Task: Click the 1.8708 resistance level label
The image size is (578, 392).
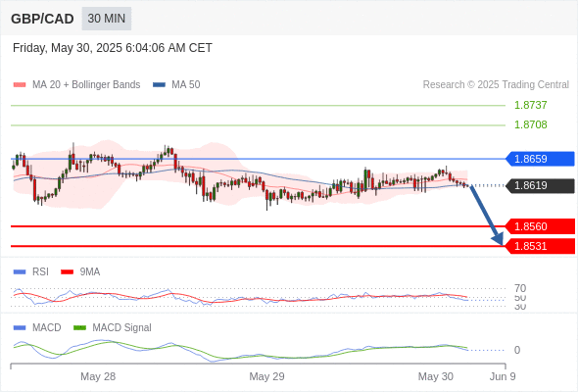Action: click(x=530, y=124)
